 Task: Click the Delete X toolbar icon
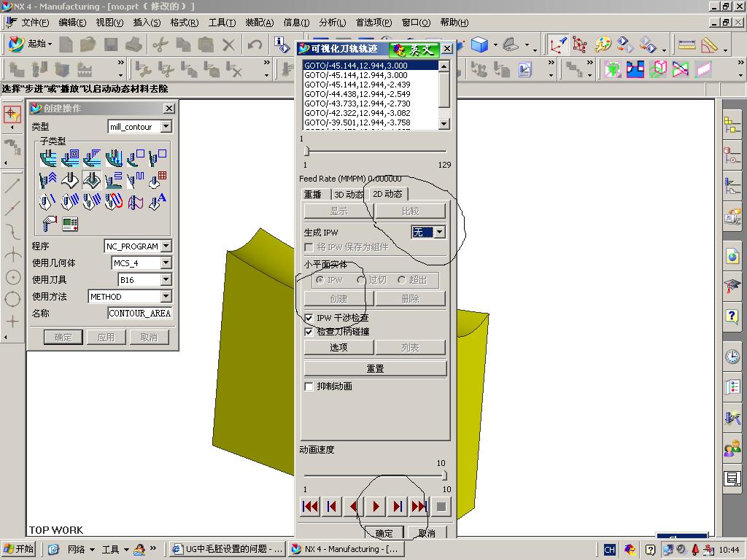click(228, 44)
